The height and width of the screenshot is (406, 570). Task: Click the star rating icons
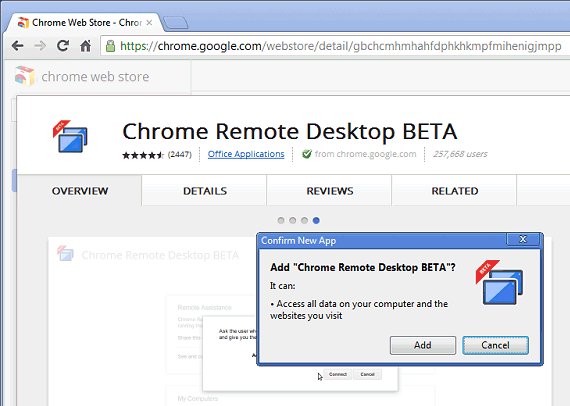tap(143, 155)
